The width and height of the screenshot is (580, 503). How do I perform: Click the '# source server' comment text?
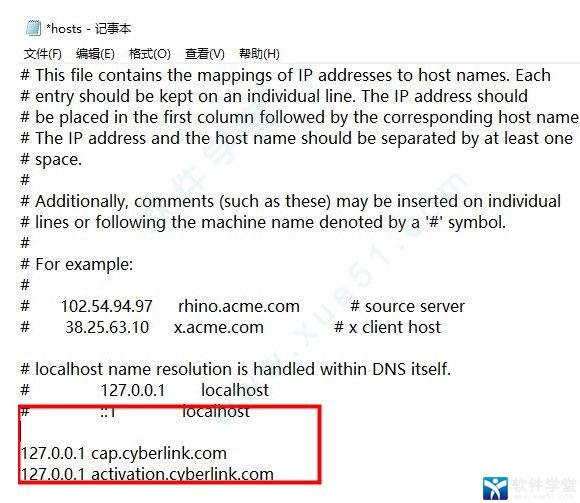(x=407, y=306)
